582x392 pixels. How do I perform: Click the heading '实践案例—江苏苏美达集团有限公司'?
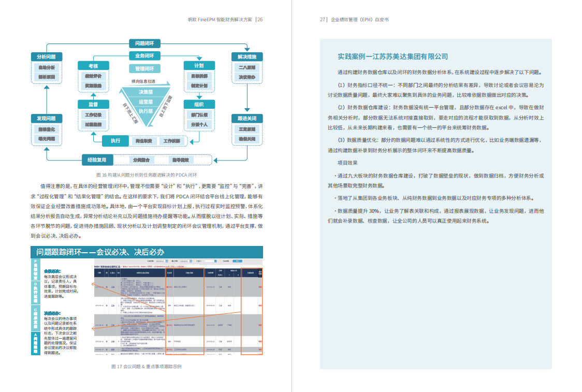(x=392, y=56)
